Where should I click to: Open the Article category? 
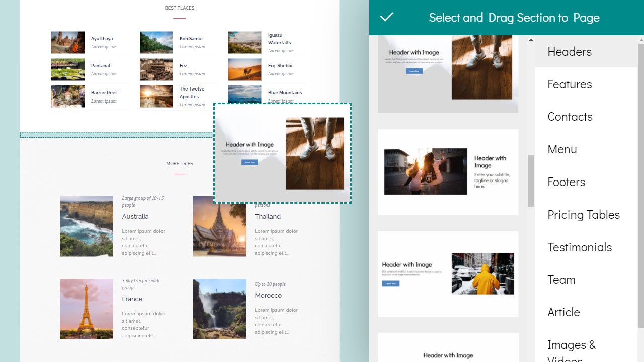[x=563, y=312]
